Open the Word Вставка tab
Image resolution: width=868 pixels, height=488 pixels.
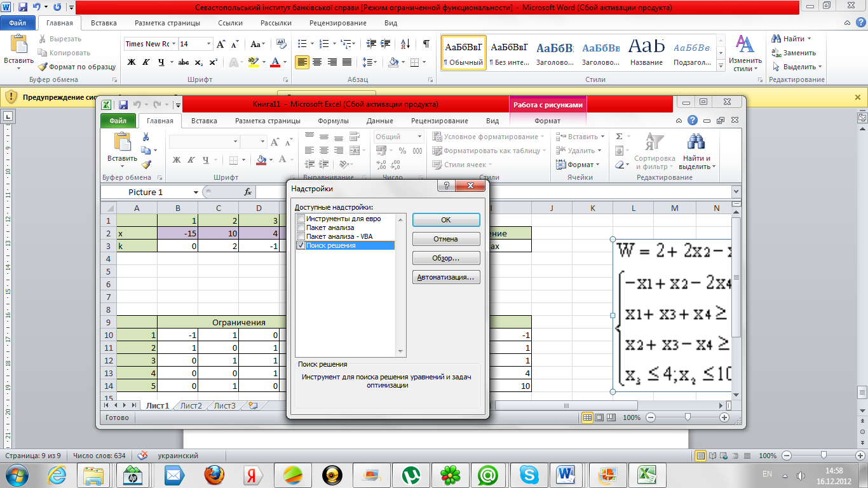point(104,23)
